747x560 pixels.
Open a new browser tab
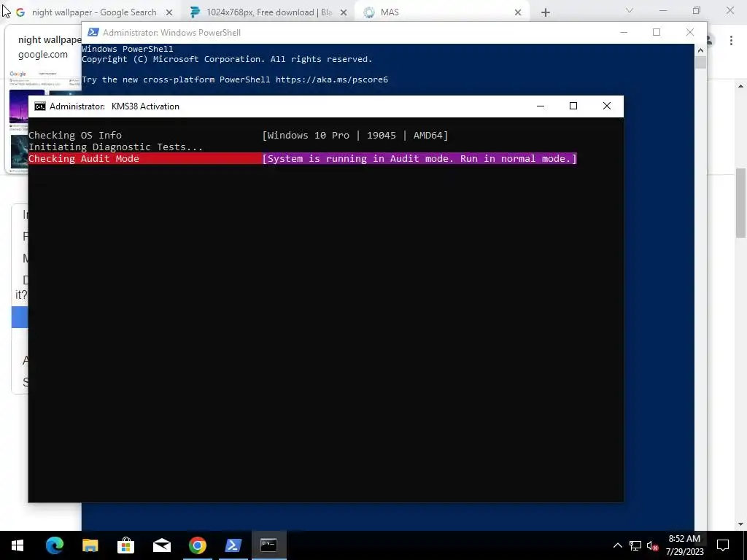(x=546, y=12)
